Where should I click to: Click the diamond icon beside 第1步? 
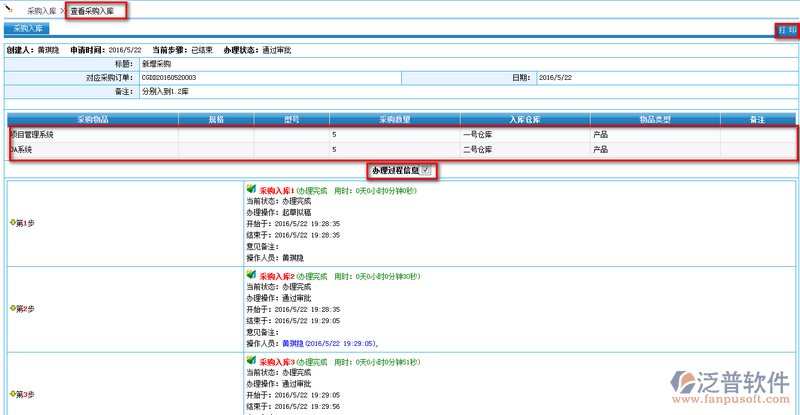tap(12, 223)
